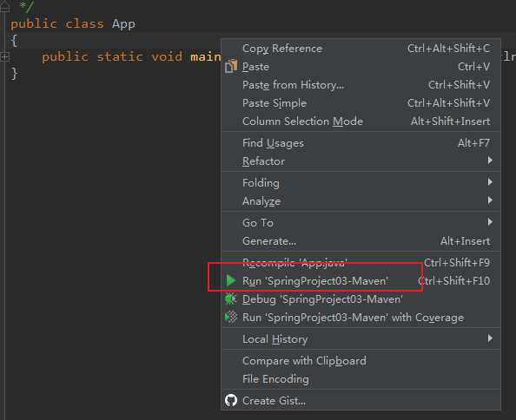Click Run 'SpringProject03-Maven' with Coverage text
This screenshot has width=516, height=420.
pyautogui.click(x=353, y=318)
